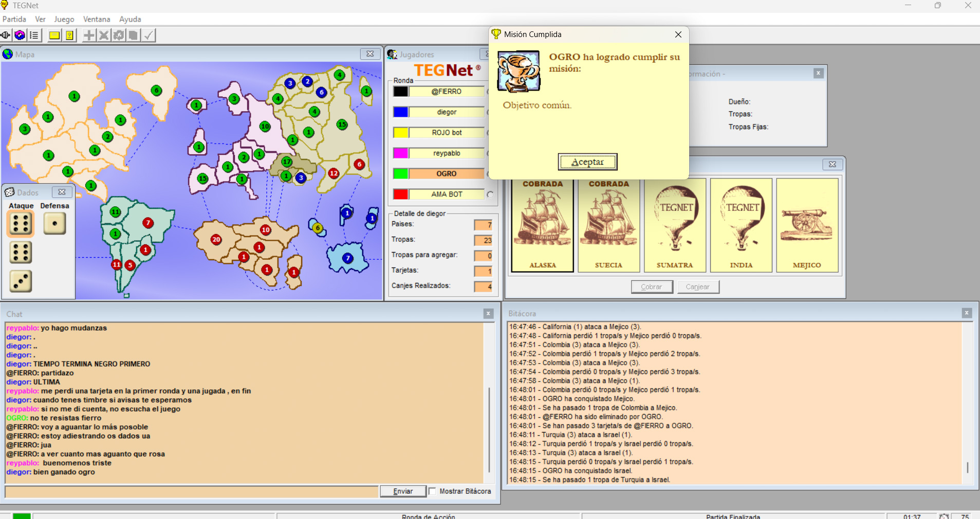Click the checkmark end turn toolbar icon
Screen dimensions: 980x519
click(x=149, y=35)
